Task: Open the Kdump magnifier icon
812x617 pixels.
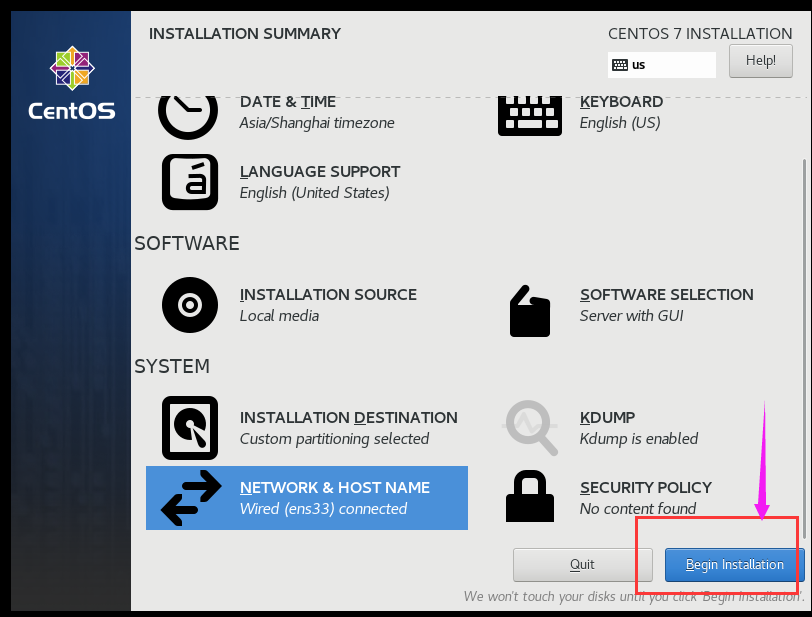Action: click(530, 427)
